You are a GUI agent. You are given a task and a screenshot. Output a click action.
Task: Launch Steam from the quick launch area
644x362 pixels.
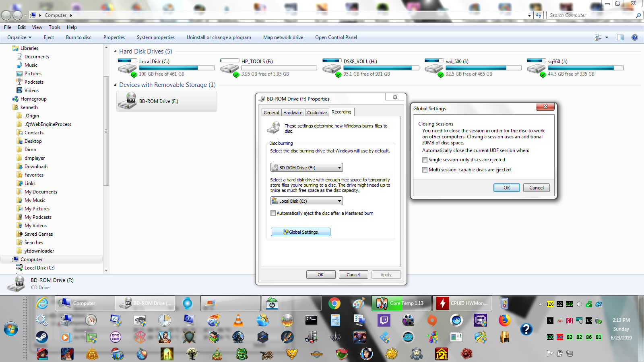pyautogui.click(x=41, y=337)
